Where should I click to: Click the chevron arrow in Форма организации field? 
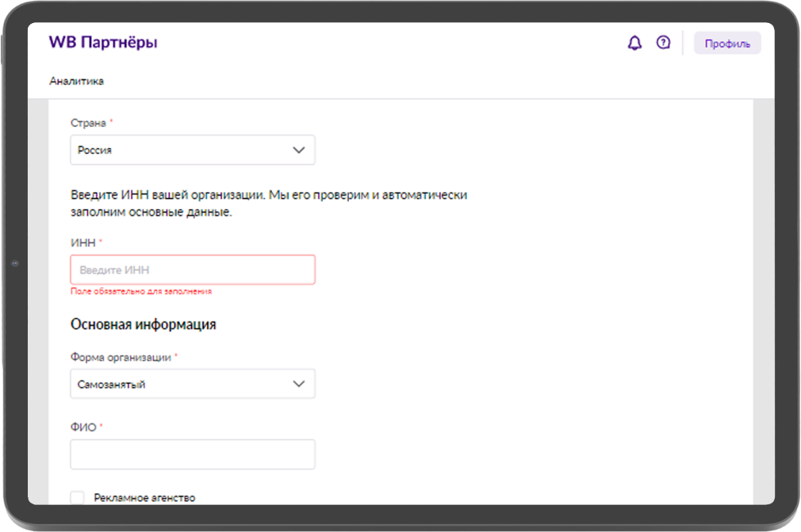click(x=298, y=384)
